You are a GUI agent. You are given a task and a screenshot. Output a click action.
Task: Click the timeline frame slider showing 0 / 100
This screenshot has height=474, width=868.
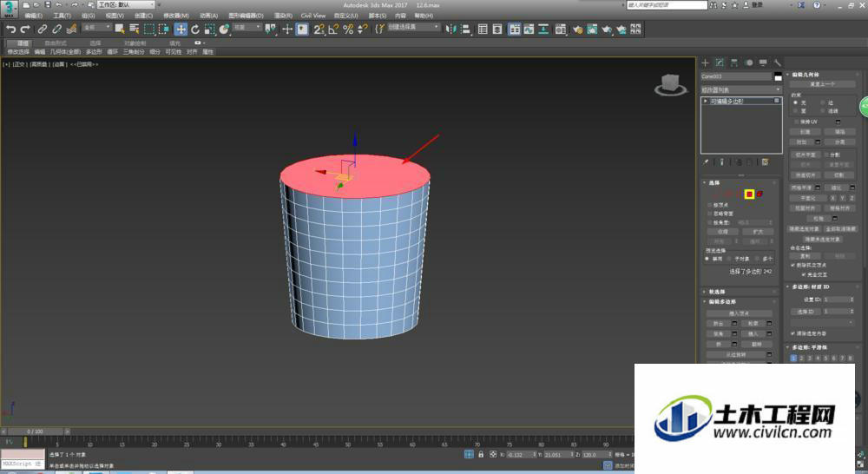[x=35, y=431]
